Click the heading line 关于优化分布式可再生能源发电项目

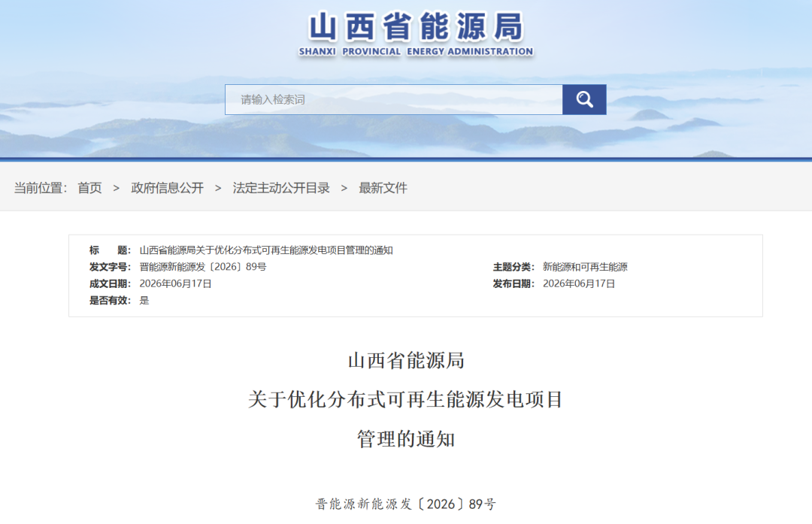405,400
